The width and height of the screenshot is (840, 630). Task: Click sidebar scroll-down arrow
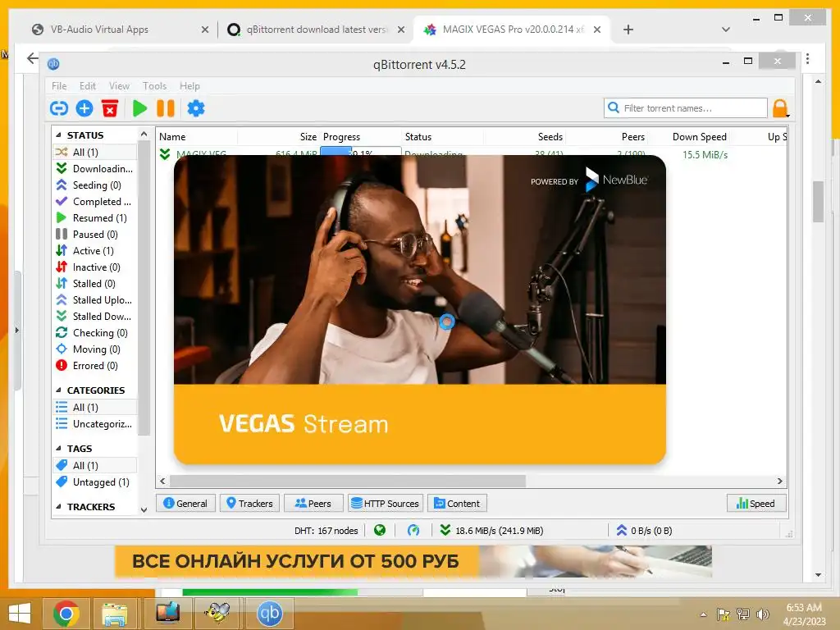tap(144, 509)
